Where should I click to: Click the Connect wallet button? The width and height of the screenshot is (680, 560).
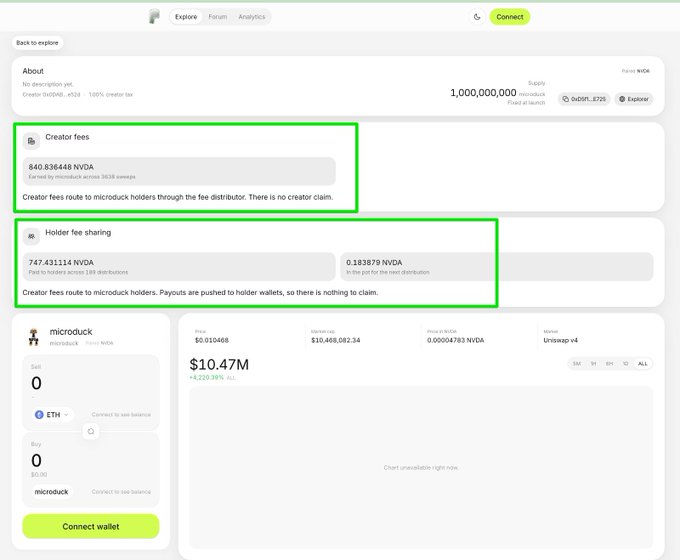(91, 526)
